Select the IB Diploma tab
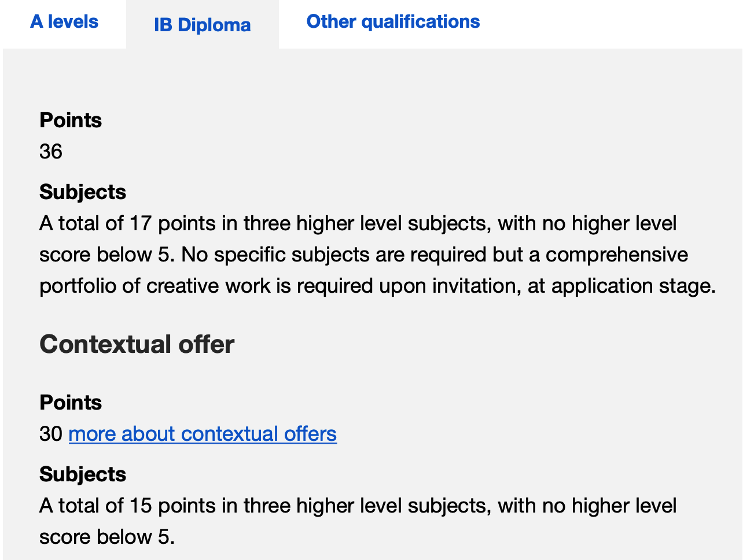 pyautogui.click(x=203, y=25)
